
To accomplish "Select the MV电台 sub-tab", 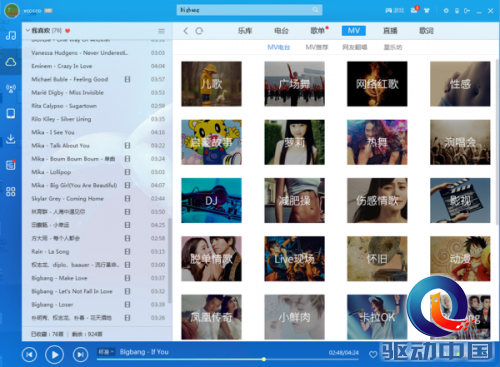I will (279, 47).
